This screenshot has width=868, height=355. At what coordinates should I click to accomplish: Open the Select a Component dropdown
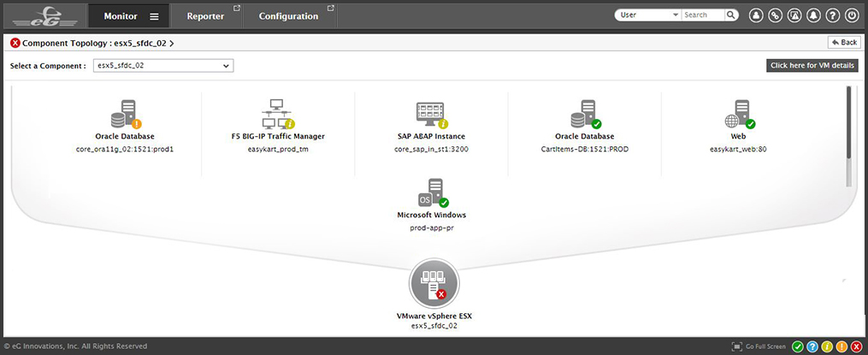click(x=163, y=65)
